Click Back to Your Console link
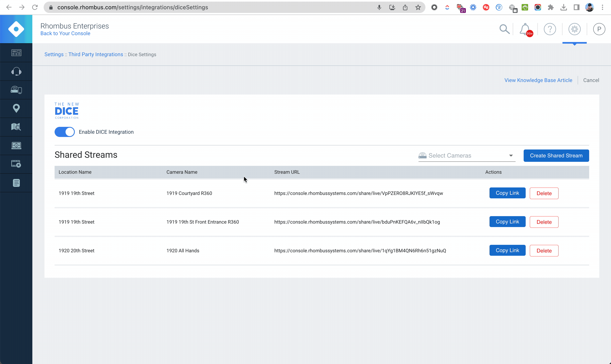This screenshot has height=364, width=611. pyautogui.click(x=65, y=33)
